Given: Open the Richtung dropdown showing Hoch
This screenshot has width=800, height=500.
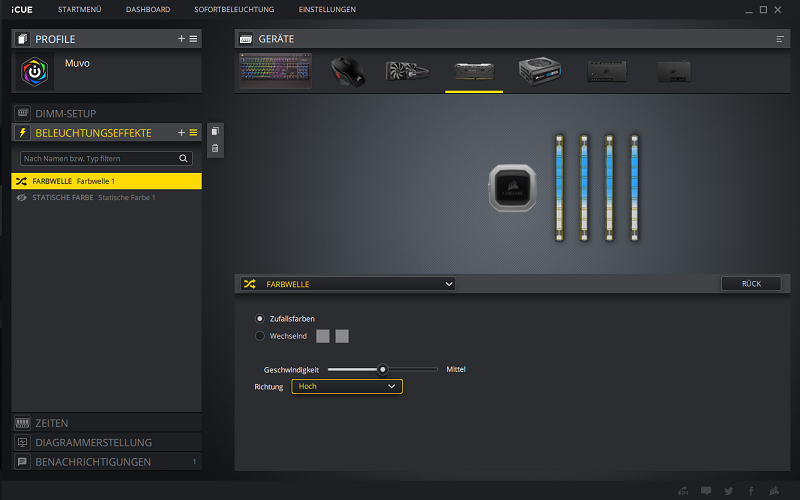Looking at the screenshot, I should (x=347, y=386).
